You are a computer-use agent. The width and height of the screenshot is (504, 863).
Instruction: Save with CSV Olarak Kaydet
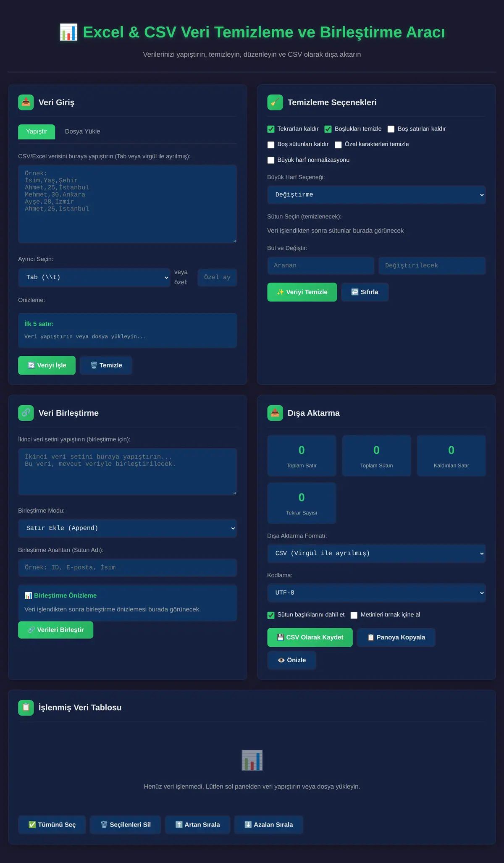pyautogui.click(x=310, y=637)
